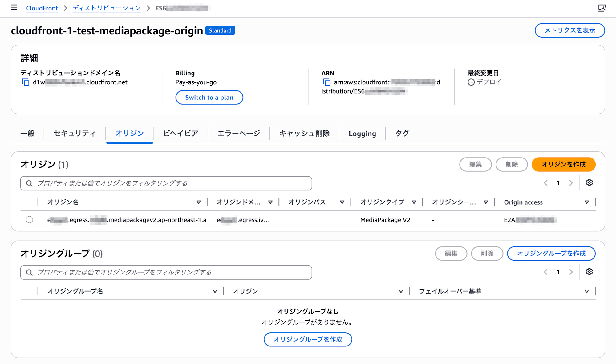Click page number 1 in origins pagination

tap(558, 183)
